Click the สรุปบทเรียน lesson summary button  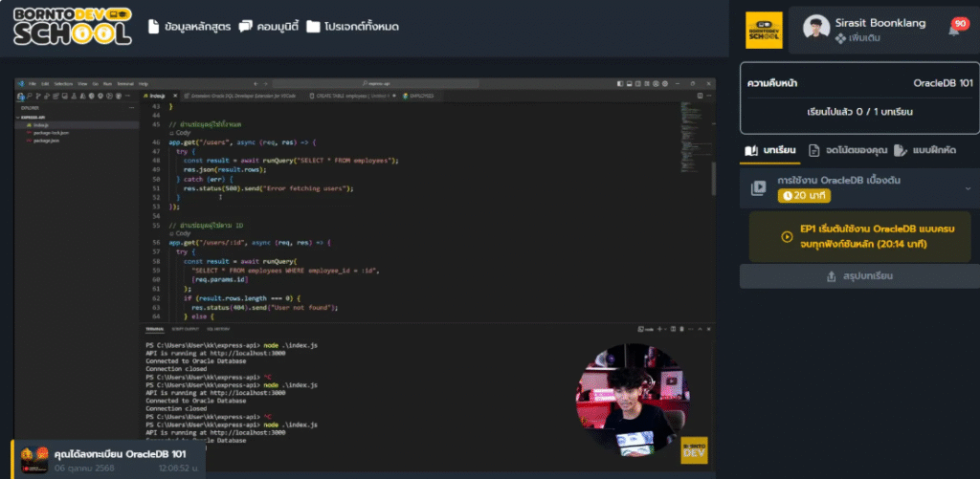point(858,276)
